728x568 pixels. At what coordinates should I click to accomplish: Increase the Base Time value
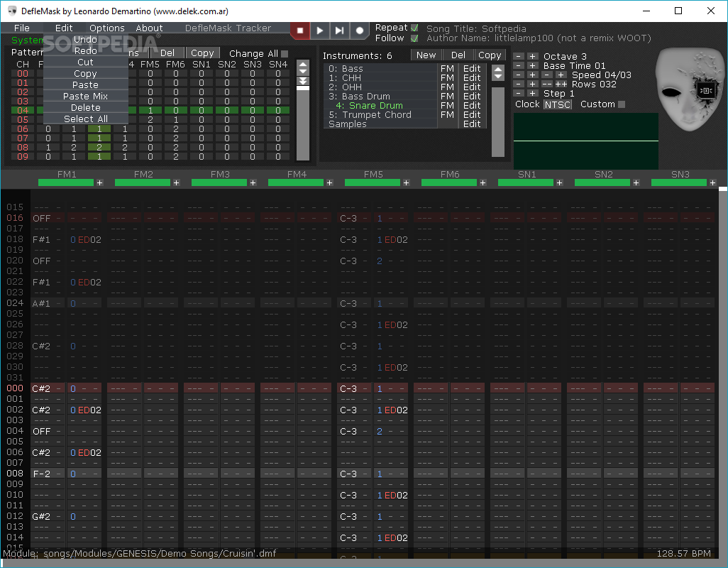tap(533, 65)
